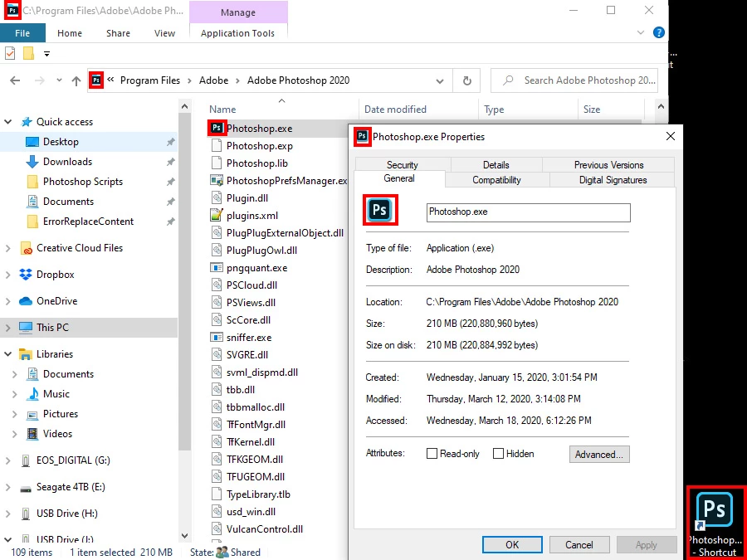Select the Photoshop.exe file icon in list
The width and height of the screenshot is (747, 560).
pyautogui.click(x=217, y=128)
